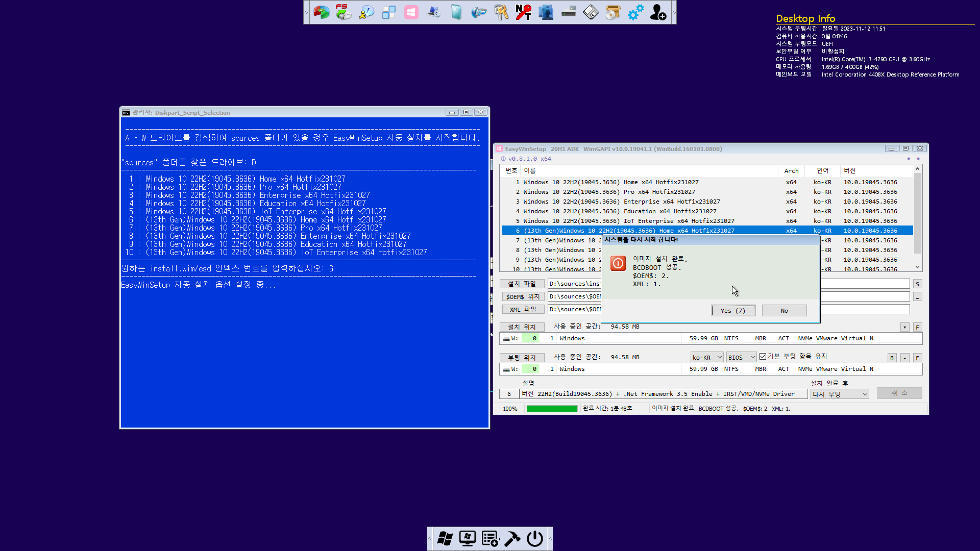Open the monitor with Windows logo icon
Viewport: 980px width, 551px height.
468,539
